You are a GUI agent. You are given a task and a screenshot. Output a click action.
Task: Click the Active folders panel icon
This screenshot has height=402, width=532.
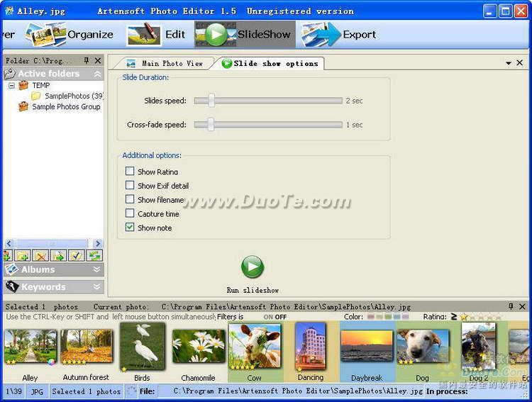[x=9, y=73]
